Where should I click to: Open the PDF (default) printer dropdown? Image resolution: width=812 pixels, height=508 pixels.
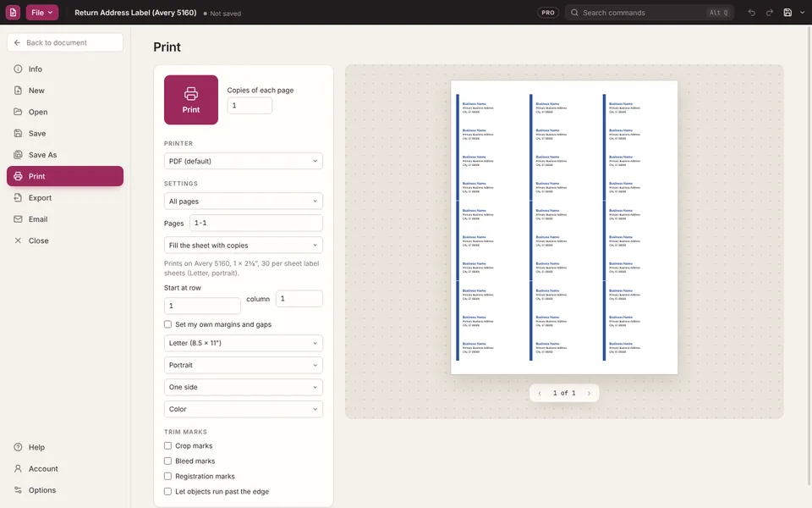[x=244, y=161]
